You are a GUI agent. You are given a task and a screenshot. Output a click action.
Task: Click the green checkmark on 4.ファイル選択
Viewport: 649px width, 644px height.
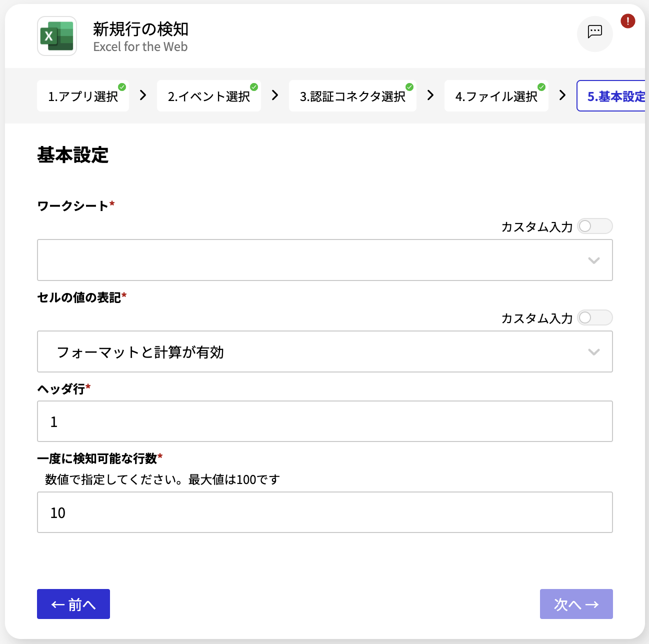click(x=541, y=87)
